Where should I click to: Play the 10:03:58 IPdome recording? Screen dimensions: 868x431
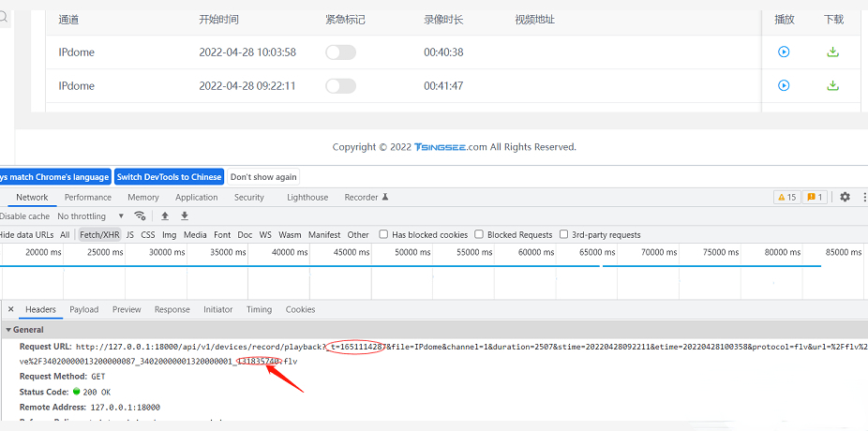tap(784, 52)
